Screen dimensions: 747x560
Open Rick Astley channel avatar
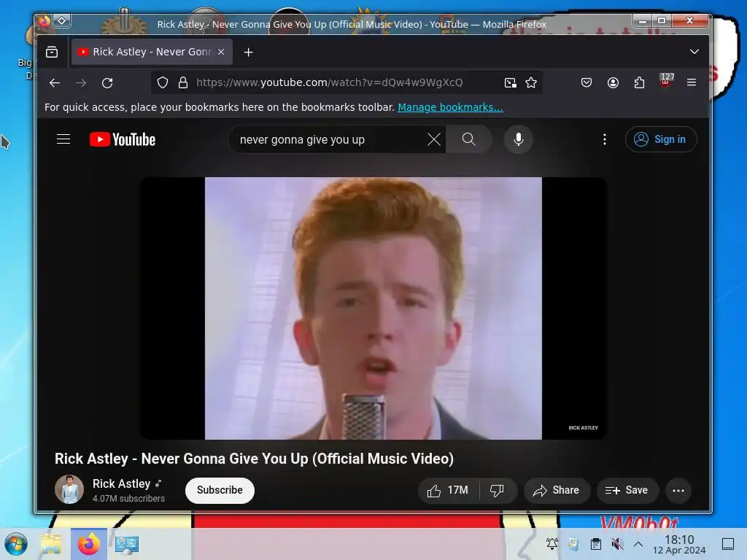(69, 489)
